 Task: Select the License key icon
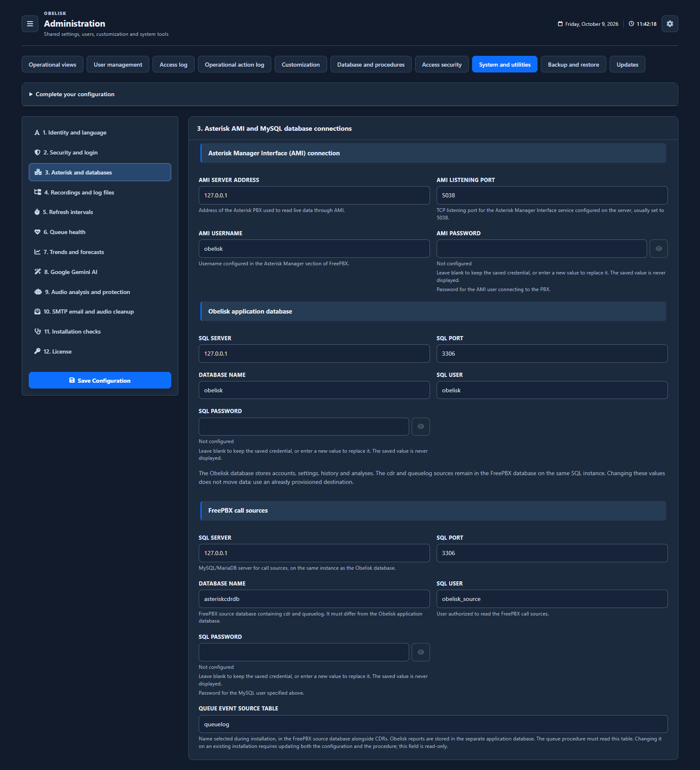pos(37,351)
